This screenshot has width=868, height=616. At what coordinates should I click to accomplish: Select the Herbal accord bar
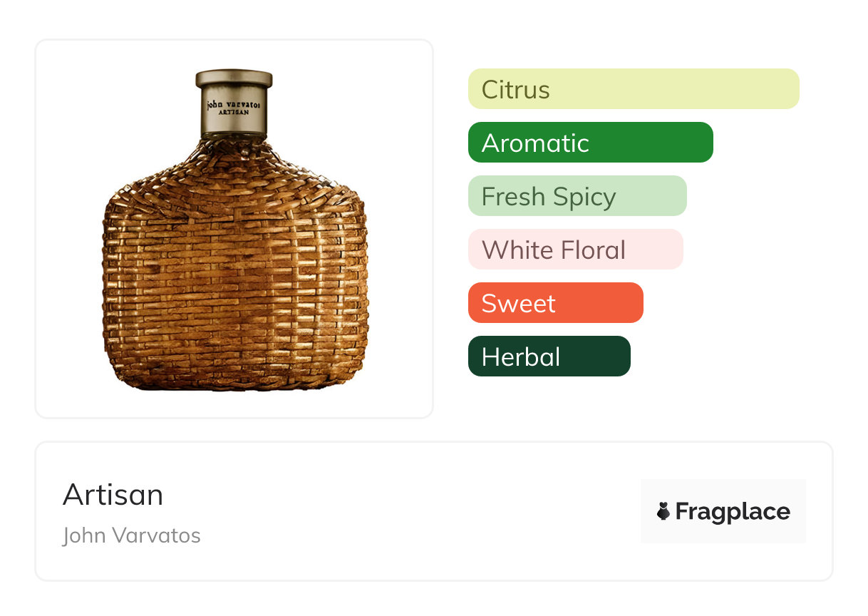pyautogui.click(x=549, y=356)
